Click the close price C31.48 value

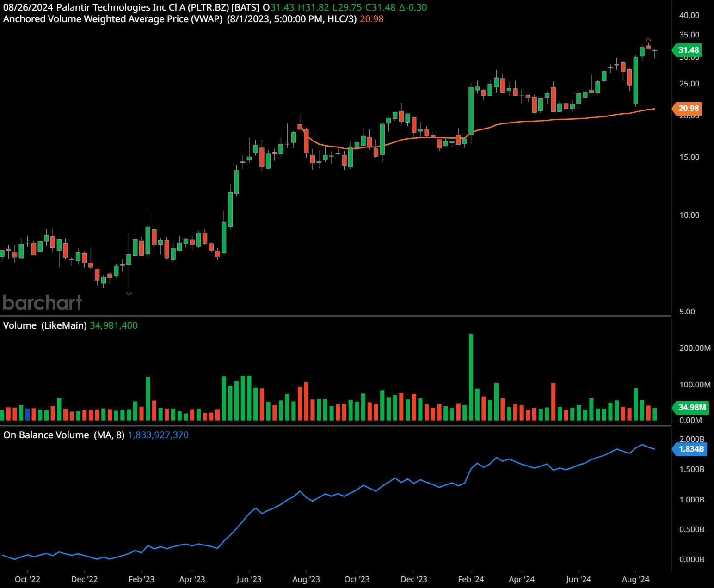coord(381,7)
